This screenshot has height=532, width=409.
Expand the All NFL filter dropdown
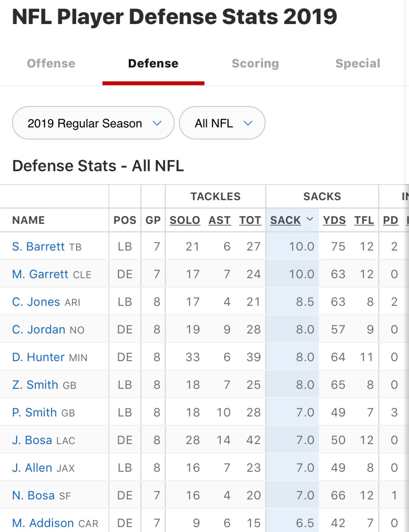point(222,123)
